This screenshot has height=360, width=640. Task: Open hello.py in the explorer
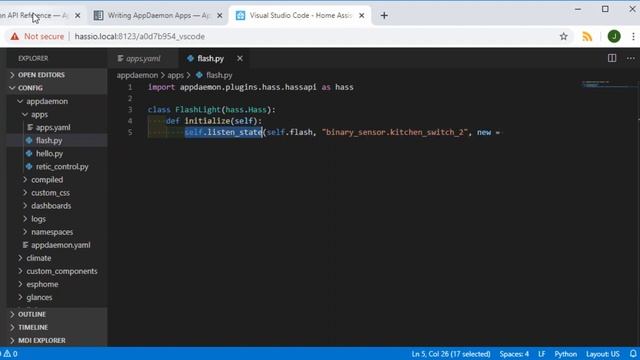tap(57, 153)
